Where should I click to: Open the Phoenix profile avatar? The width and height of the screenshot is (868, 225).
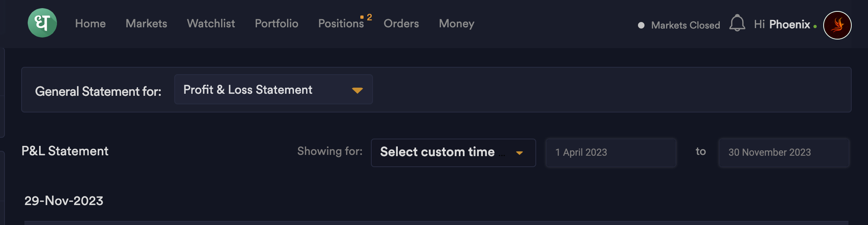pos(837,25)
